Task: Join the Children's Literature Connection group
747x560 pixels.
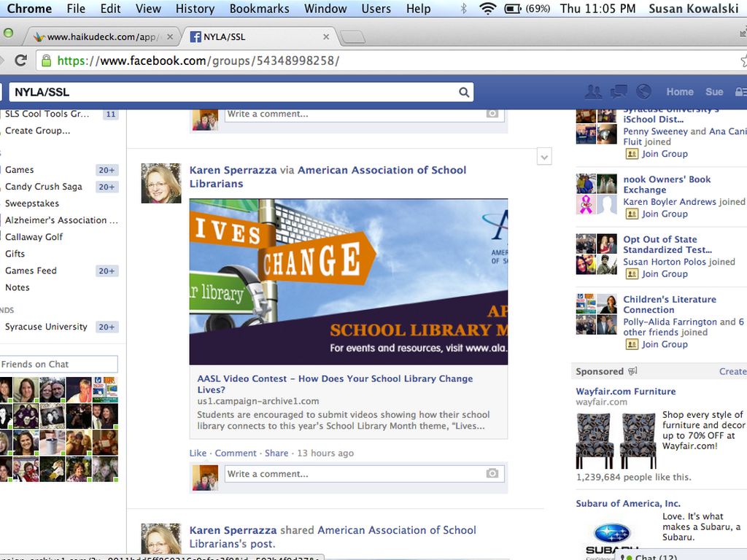Action: [x=664, y=344]
